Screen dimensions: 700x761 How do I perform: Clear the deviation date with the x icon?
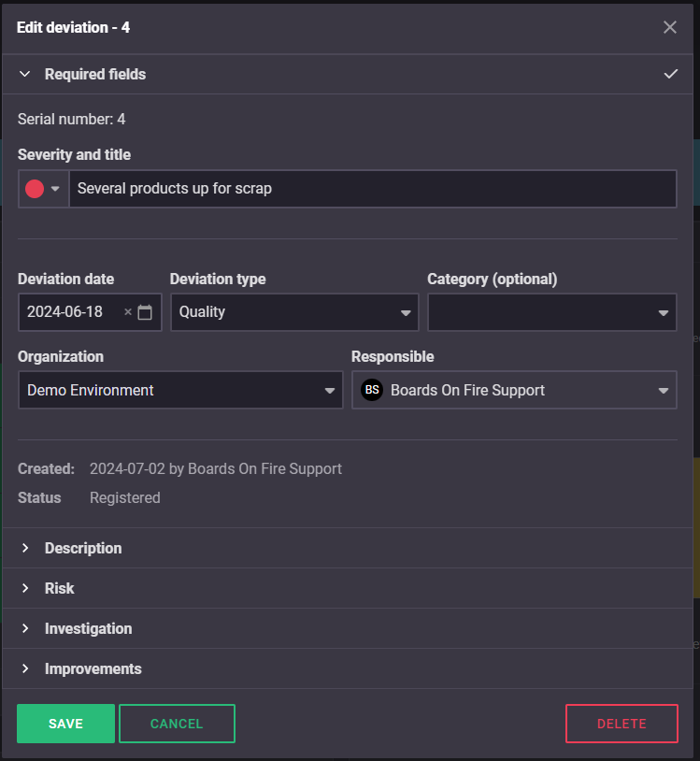(x=128, y=312)
